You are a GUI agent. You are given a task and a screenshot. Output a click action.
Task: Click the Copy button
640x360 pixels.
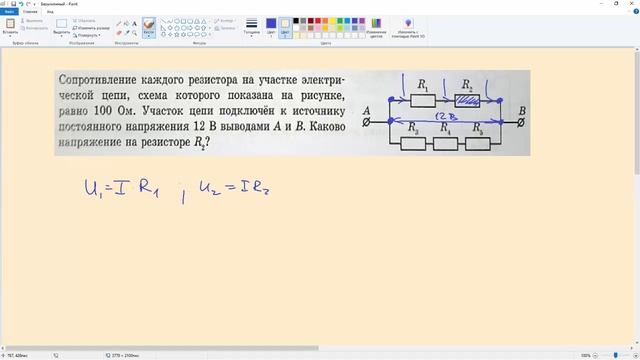pos(34,28)
